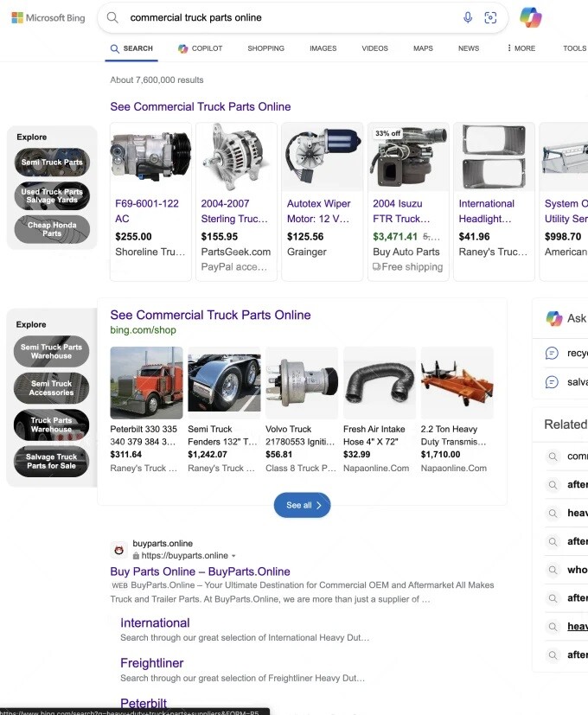
Task: Open '2004 Isuzu FTR Truck…' title
Action: click(x=401, y=211)
